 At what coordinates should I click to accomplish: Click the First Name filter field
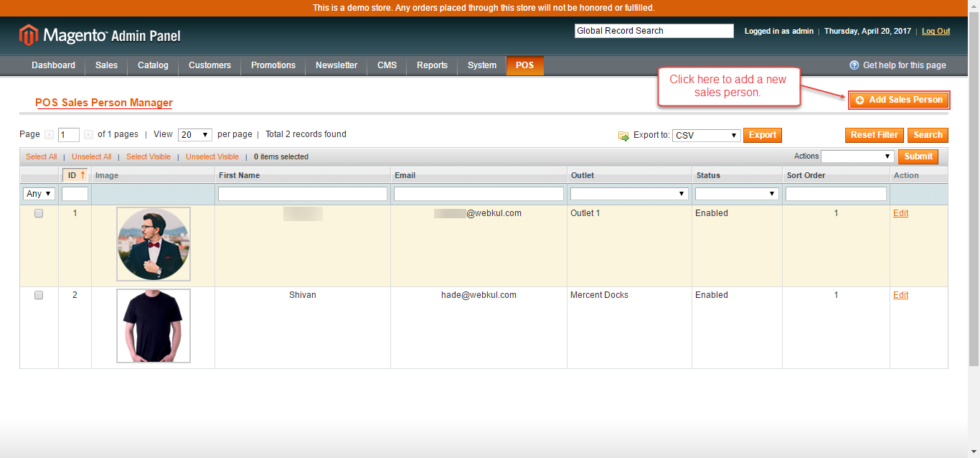[303, 194]
